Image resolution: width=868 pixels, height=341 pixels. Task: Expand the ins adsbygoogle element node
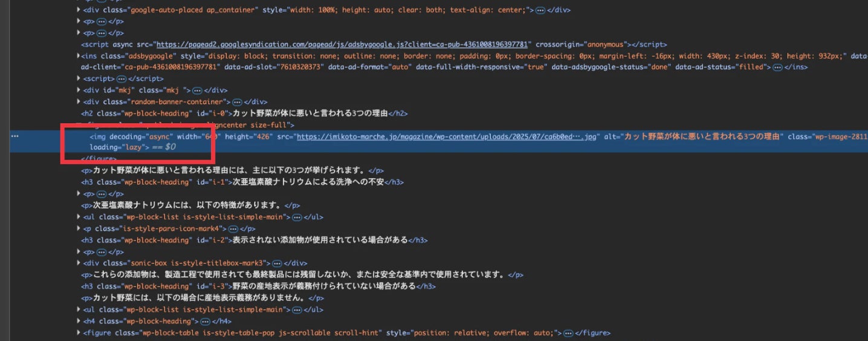tap(79, 56)
